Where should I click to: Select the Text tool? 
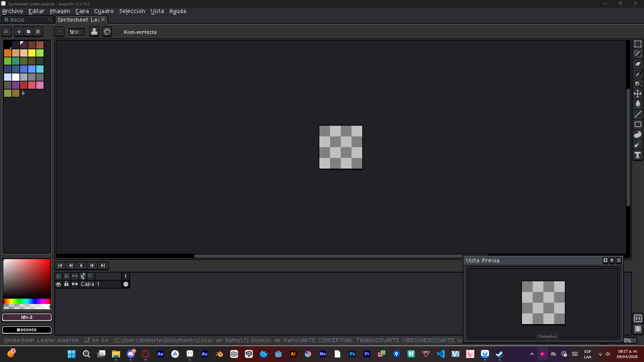click(x=638, y=155)
